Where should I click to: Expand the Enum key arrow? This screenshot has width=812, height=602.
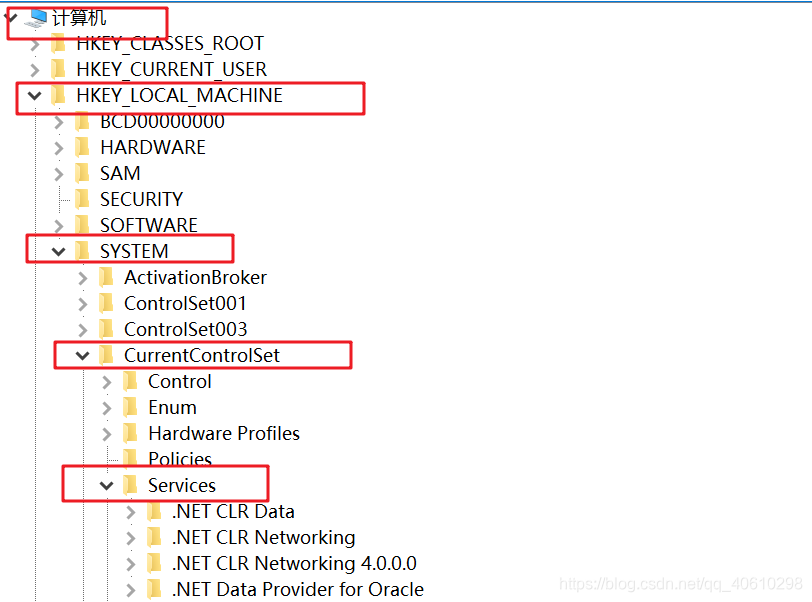click(x=107, y=409)
